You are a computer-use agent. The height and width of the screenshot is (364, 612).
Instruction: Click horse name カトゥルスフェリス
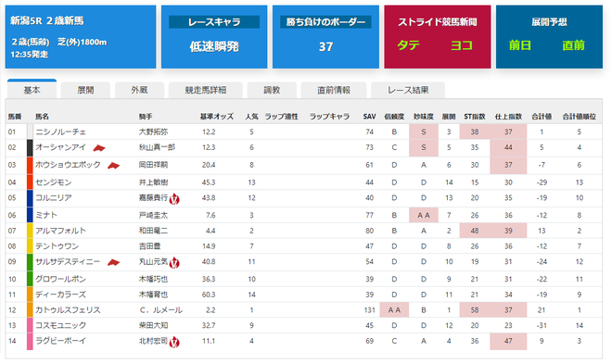click(68, 310)
